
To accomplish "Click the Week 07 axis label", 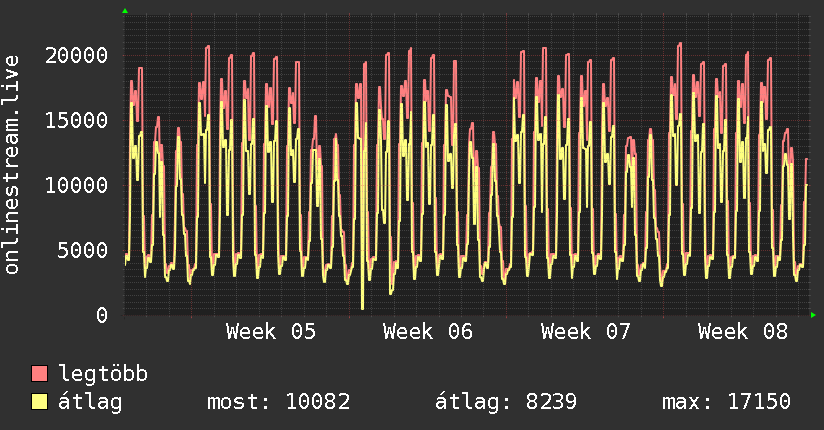I will [585, 332].
